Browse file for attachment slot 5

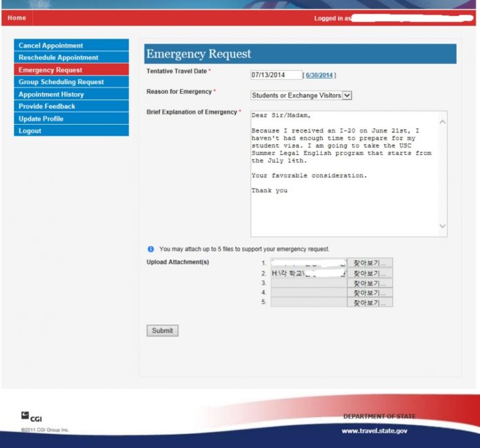click(370, 303)
